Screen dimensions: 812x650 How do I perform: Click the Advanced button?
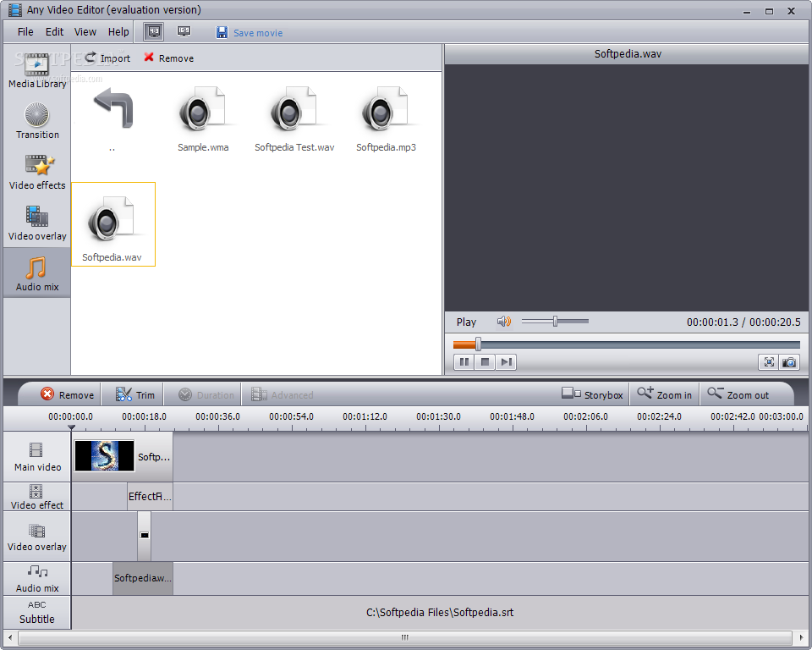pos(283,394)
